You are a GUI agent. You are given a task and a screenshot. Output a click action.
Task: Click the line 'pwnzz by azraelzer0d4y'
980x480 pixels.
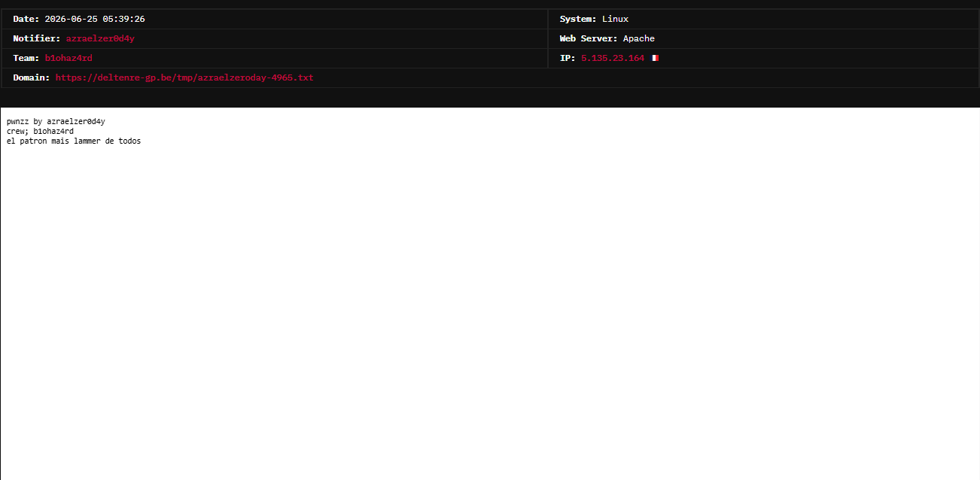click(56, 121)
